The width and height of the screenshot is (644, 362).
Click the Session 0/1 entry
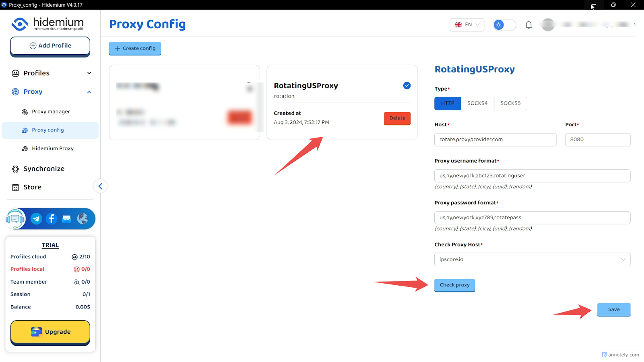tap(50, 295)
